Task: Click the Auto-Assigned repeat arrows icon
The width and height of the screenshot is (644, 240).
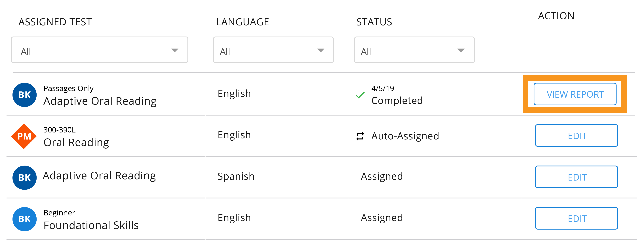Action: tap(360, 136)
